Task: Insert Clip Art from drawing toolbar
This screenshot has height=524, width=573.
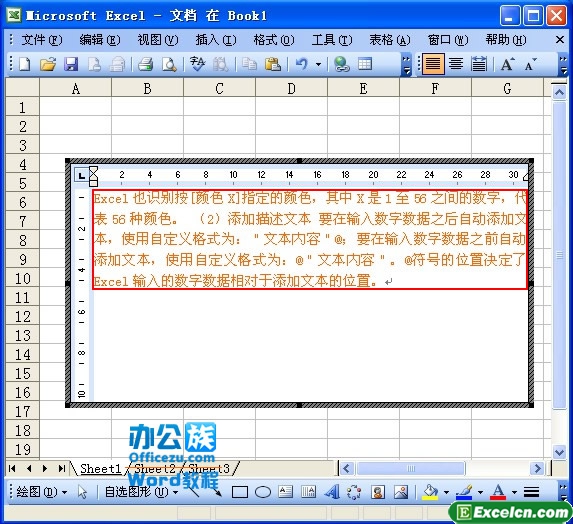Action: coord(378,492)
